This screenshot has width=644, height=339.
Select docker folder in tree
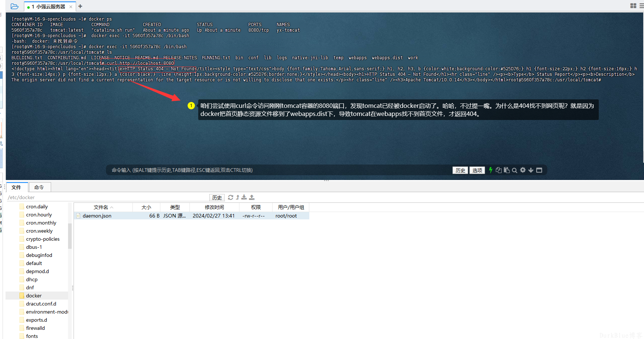coord(34,296)
